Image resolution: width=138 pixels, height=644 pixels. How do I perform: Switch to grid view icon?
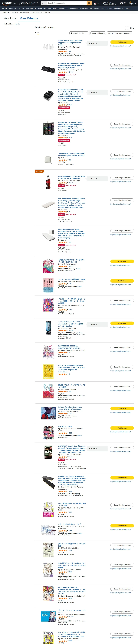[x=36, y=33]
